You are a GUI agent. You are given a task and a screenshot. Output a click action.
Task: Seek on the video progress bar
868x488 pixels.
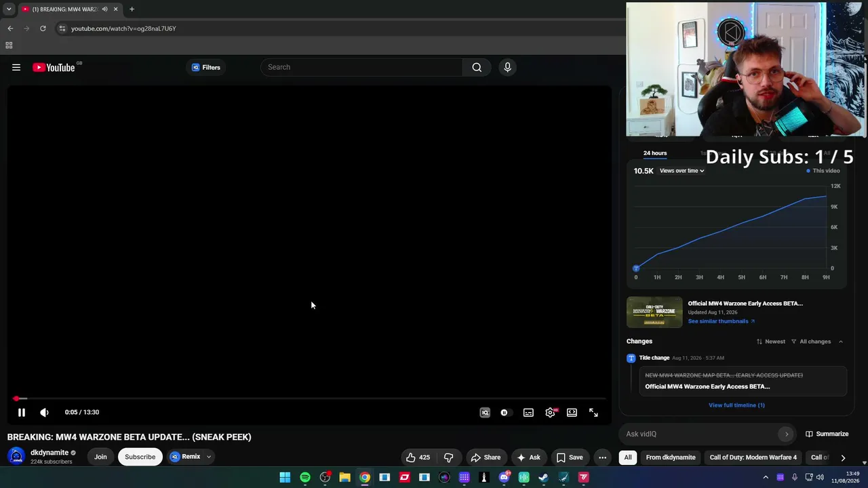(x=309, y=399)
